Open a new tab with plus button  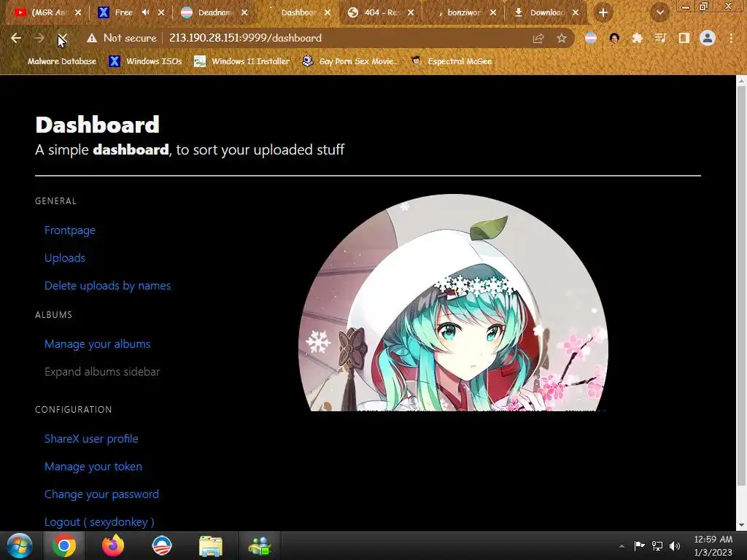point(603,12)
